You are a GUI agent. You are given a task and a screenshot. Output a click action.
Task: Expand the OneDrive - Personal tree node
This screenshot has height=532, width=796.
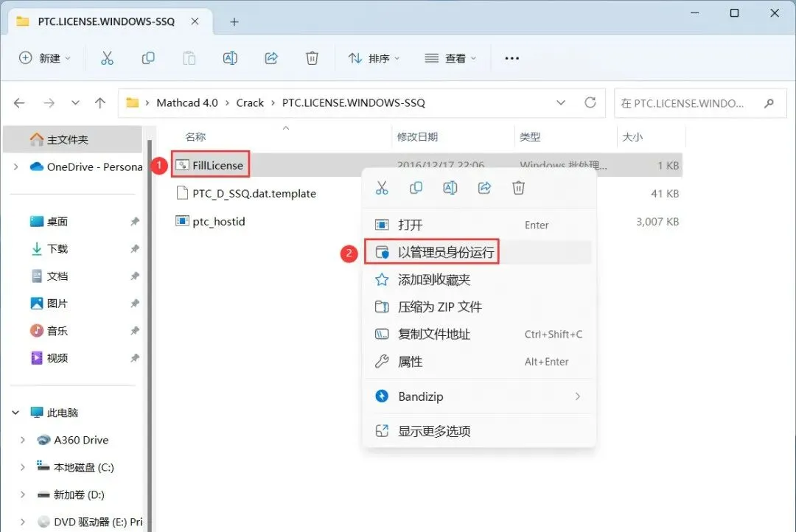tap(15, 167)
